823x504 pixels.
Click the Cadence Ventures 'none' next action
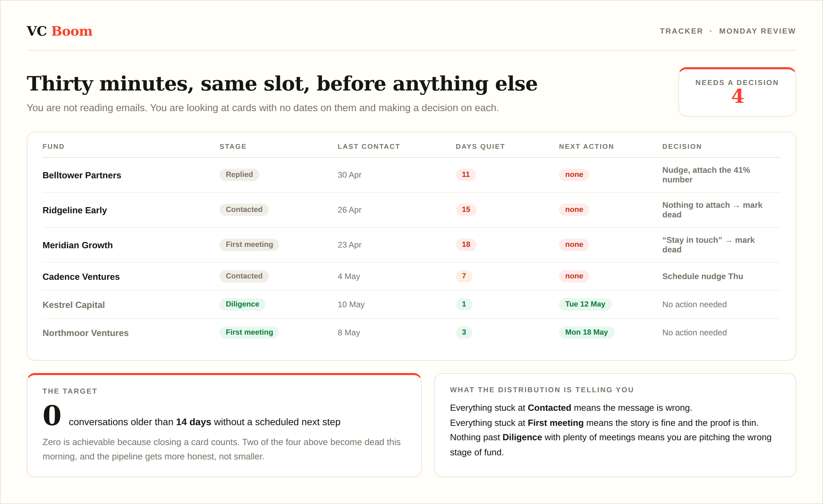pos(574,276)
